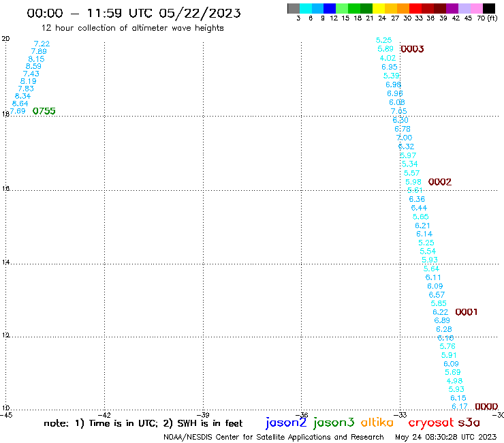Click the wave height value 5.91
Screen dimensions: 504x443
coord(449,355)
